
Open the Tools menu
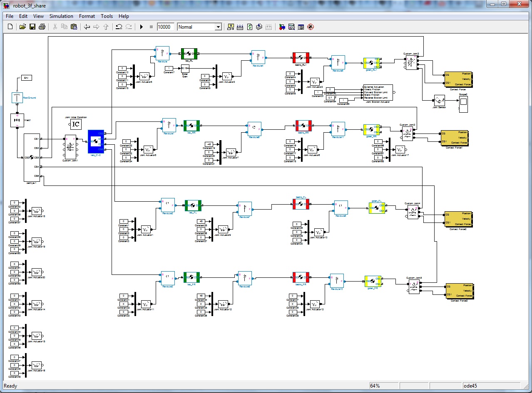click(x=107, y=16)
